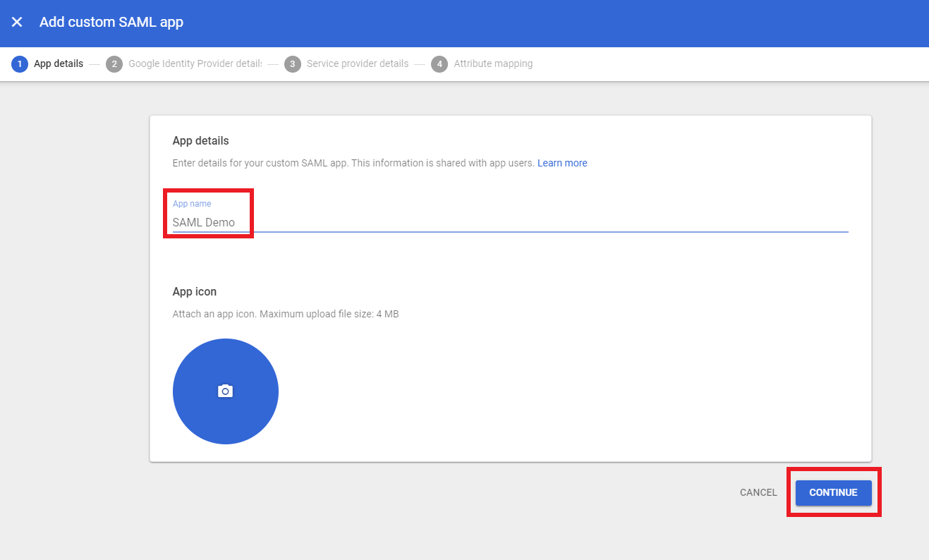Click the "App icon" section heading
Screen dimensions: 929x560
pyautogui.click(x=194, y=291)
